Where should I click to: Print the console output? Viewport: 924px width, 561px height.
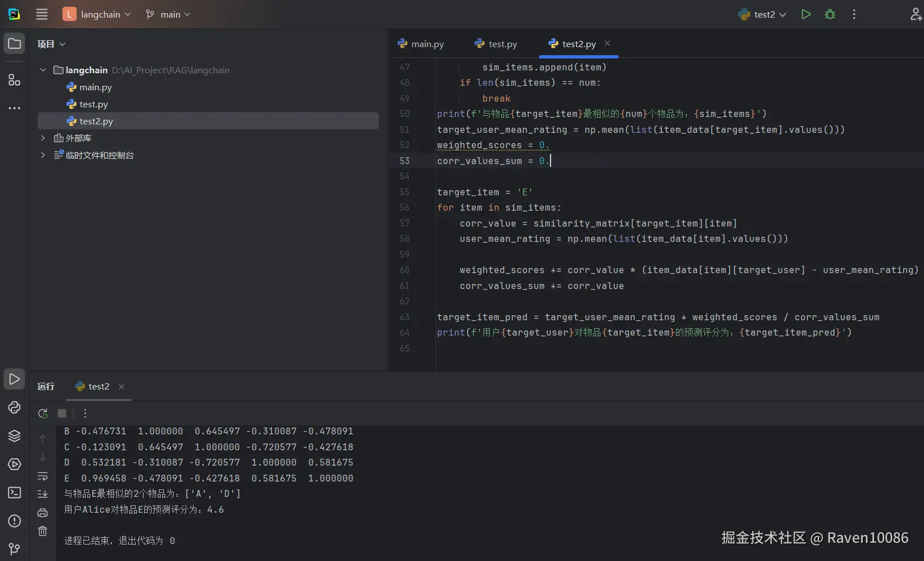point(43,513)
